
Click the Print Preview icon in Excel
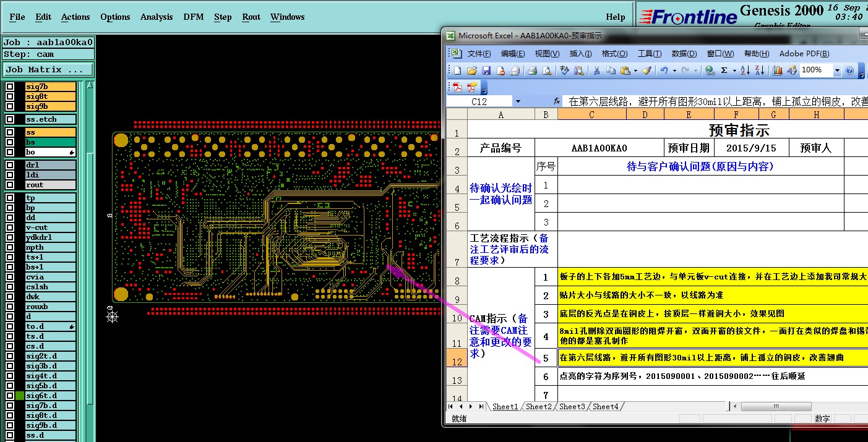click(x=547, y=70)
